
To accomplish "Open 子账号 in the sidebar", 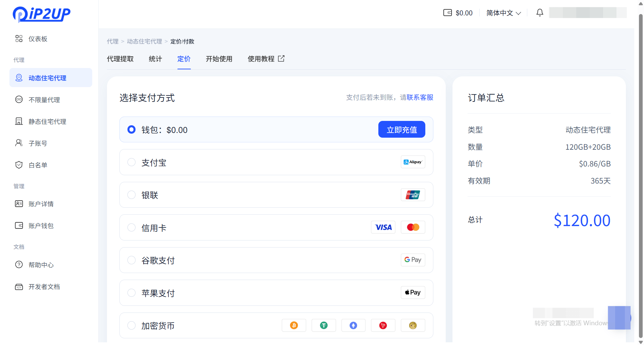I will tap(51, 143).
